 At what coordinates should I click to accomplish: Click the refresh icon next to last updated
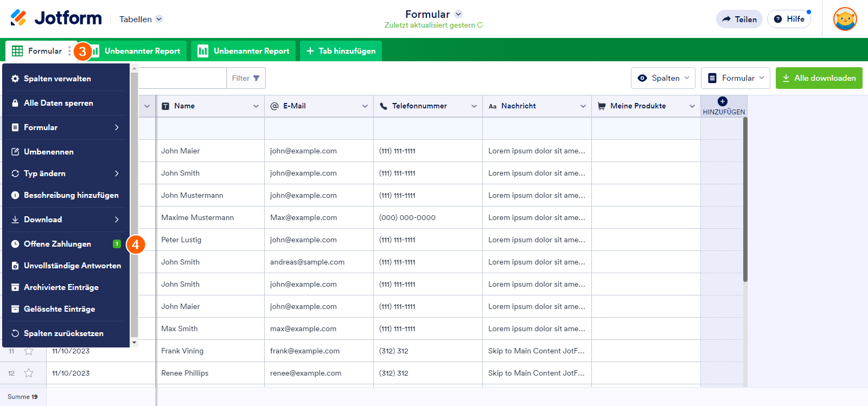(480, 25)
